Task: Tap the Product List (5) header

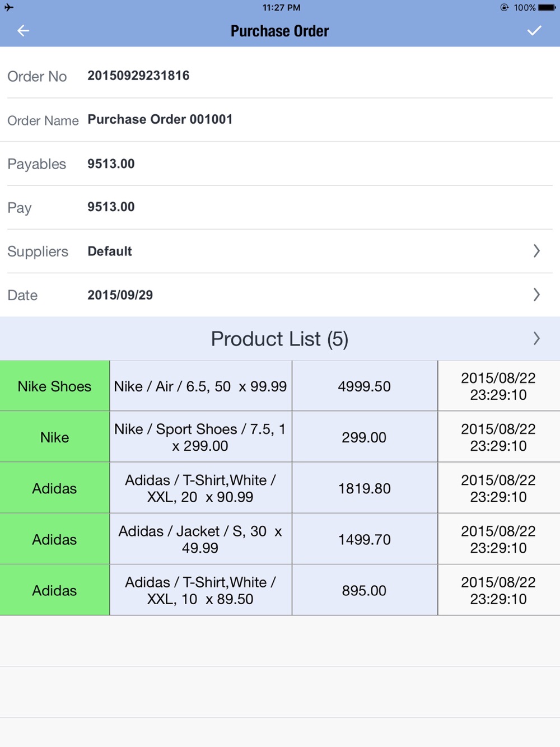Action: click(x=280, y=339)
